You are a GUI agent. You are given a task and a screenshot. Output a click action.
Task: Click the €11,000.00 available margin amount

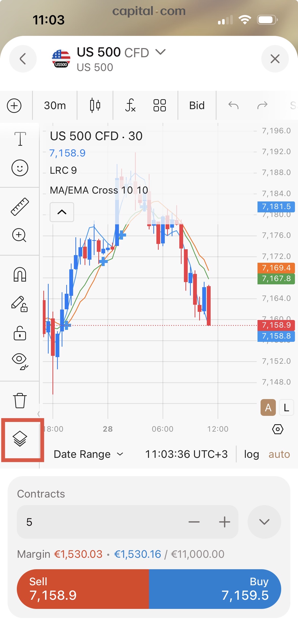click(198, 554)
